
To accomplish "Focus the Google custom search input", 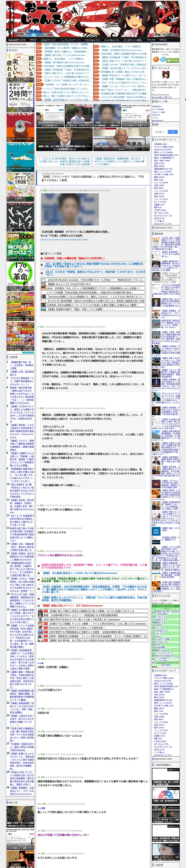I will coord(159,132).
